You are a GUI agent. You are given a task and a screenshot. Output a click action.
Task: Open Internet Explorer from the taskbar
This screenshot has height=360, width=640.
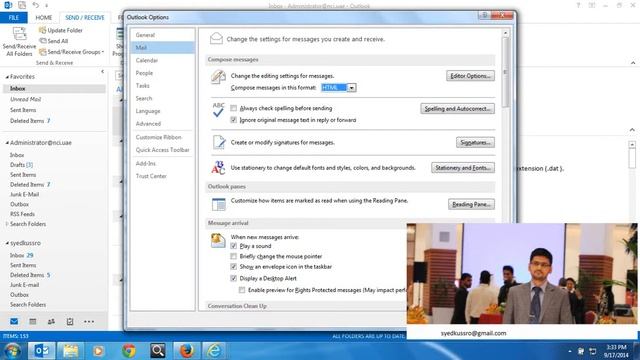214,351
